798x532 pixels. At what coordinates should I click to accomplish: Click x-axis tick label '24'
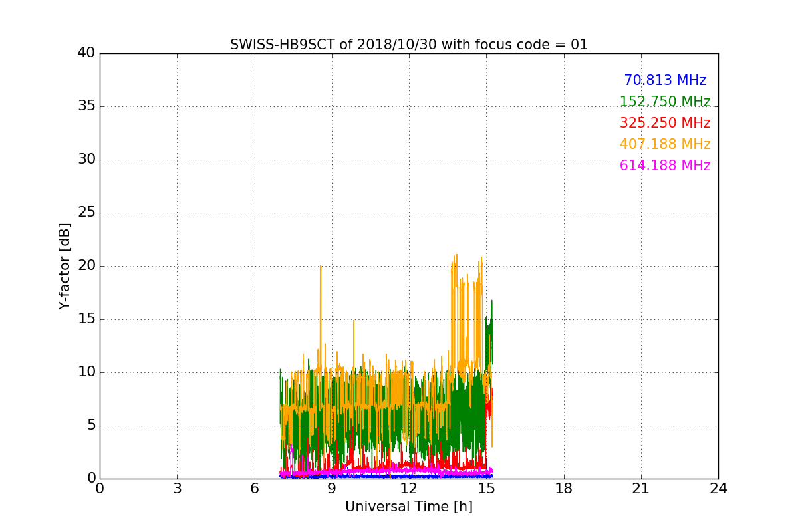(x=718, y=489)
